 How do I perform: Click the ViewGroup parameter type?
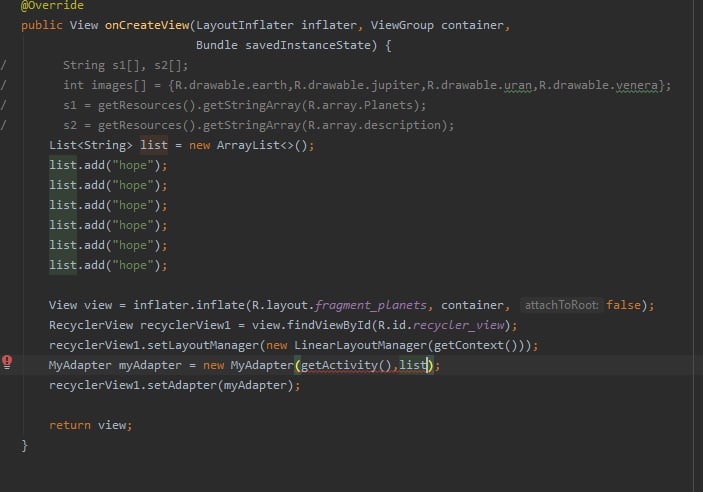coord(402,25)
